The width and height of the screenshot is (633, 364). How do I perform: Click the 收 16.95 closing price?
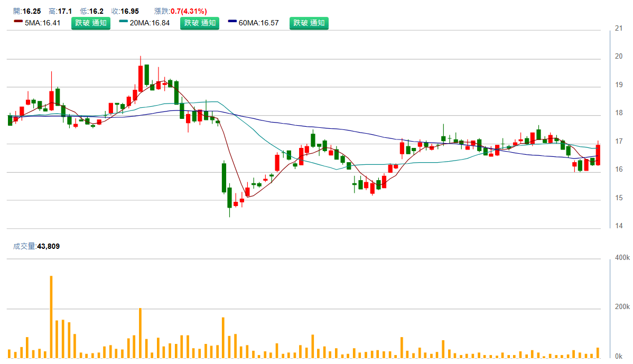tap(125, 11)
